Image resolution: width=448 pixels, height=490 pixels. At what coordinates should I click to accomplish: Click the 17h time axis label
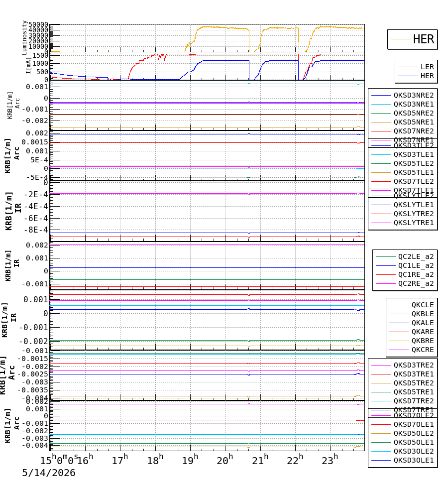tap(120, 460)
